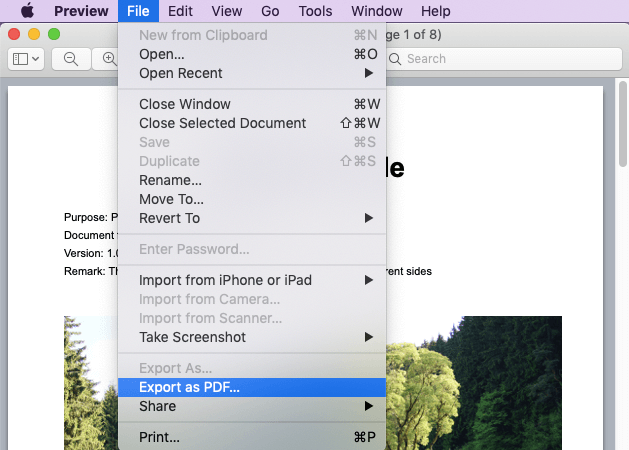Open the Apple menu
Screen dimensions: 629x450
click(27, 11)
